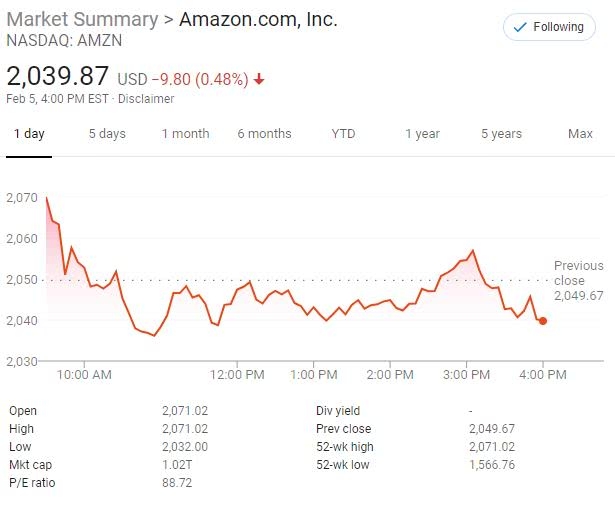Viewport: 615px width, 507px height.
Task: Switch to the 5 days tab
Action: tap(107, 134)
